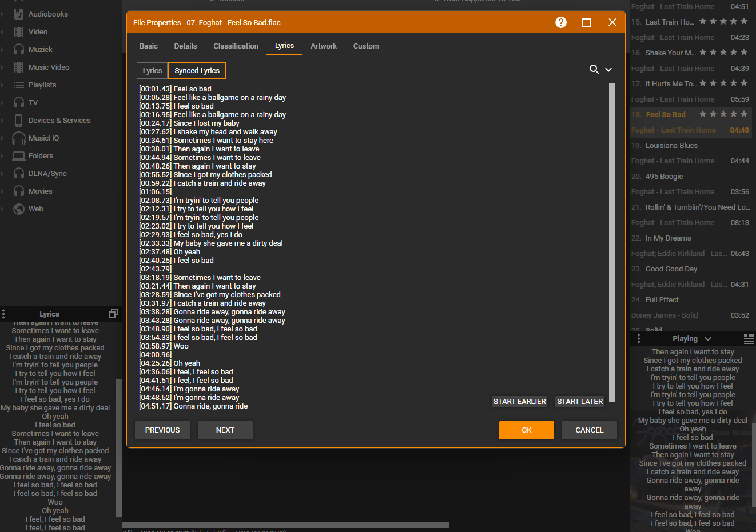Click the Playlists list icon in sidebar

click(19, 85)
